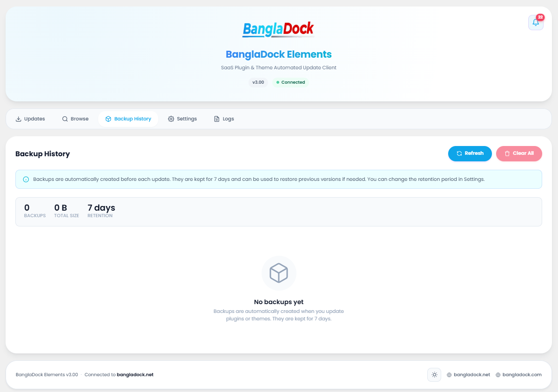Click the '0 BACKUPS' statistic

pos(35,211)
